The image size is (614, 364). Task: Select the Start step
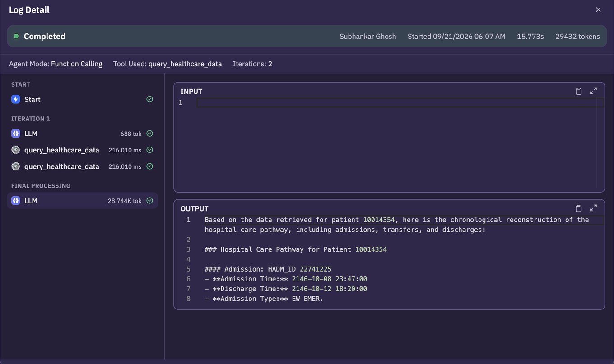coord(82,99)
